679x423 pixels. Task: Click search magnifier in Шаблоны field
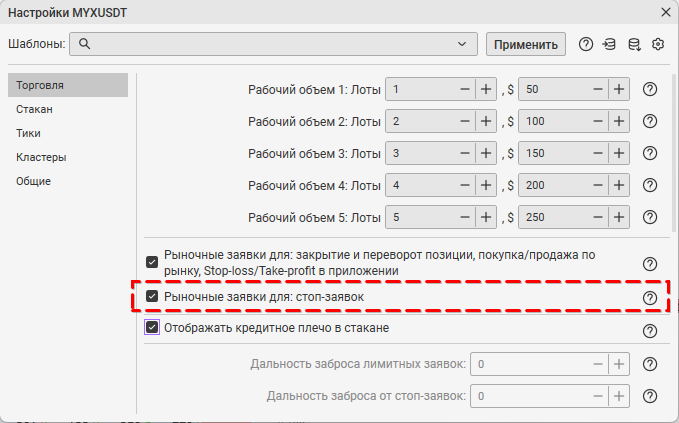tap(84, 44)
